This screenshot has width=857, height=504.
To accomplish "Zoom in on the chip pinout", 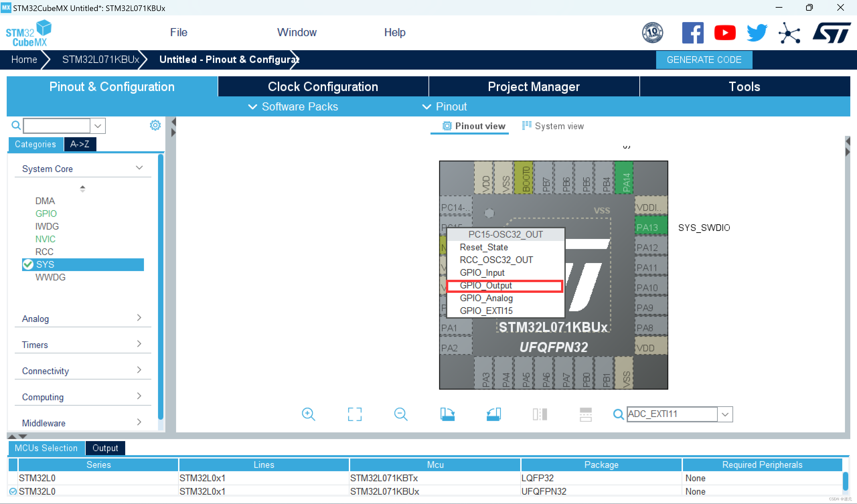I will (x=308, y=414).
